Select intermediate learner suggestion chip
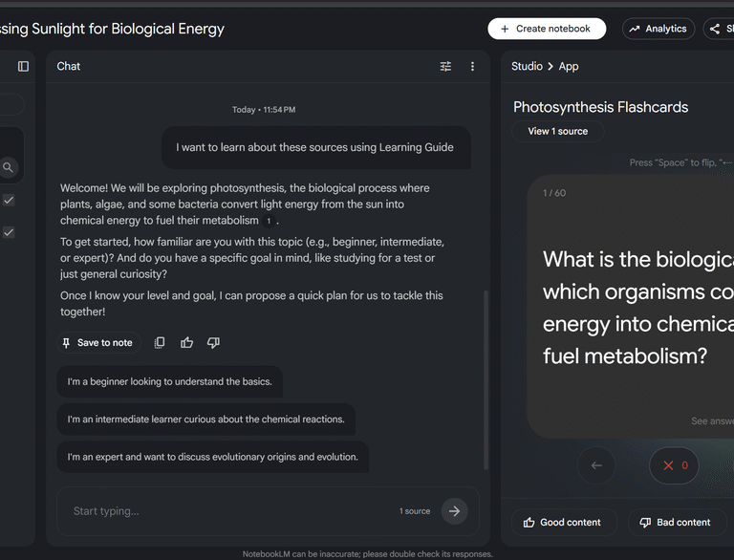Screen dimensions: 734x560 click(206, 420)
